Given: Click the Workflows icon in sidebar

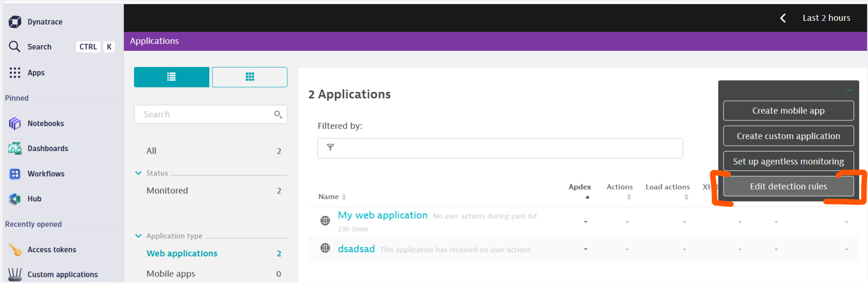Looking at the screenshot, I should (15, 174).
